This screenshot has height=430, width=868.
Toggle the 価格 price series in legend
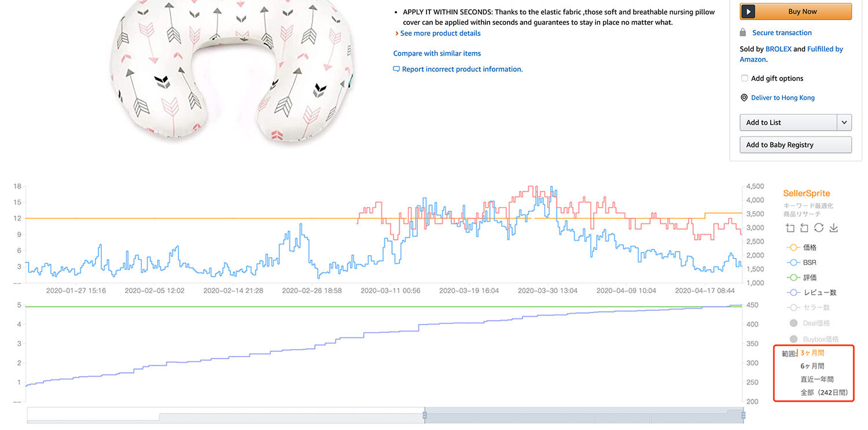(801, 248)
